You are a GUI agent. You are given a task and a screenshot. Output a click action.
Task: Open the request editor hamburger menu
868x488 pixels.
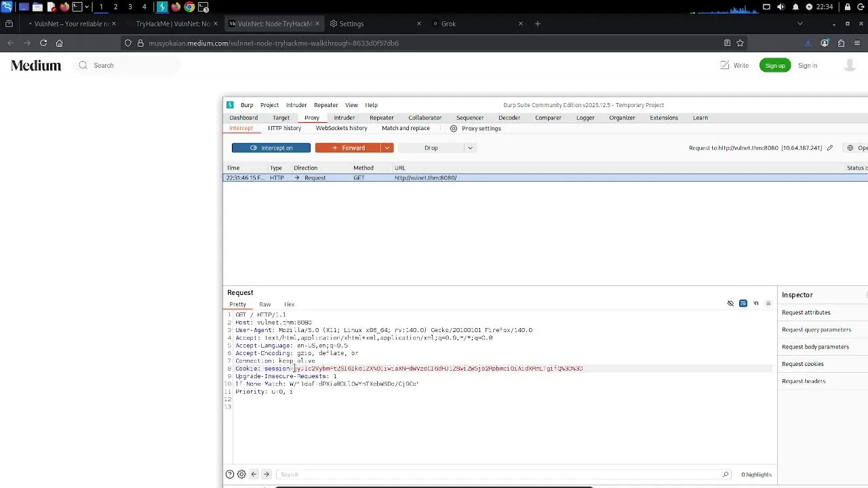click(x=768, y=304)
